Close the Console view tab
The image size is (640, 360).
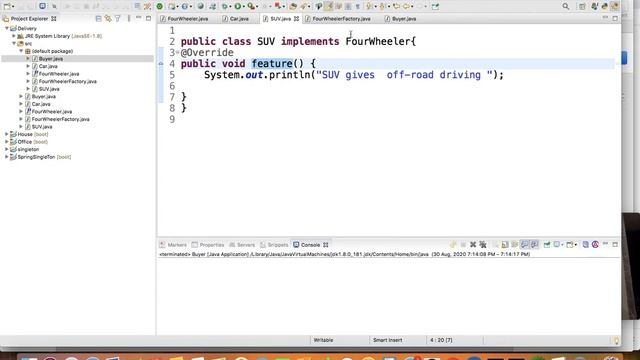(326, 245)
